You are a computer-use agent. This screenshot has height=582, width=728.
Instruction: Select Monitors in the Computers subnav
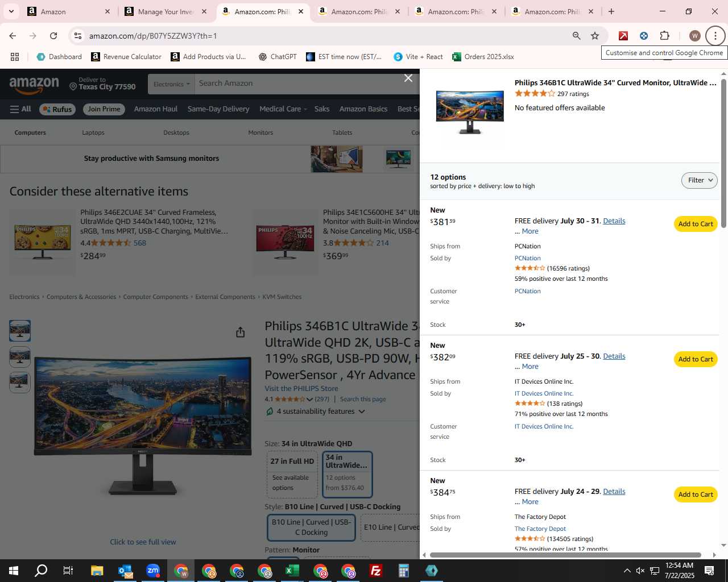[x=260, y=132]
